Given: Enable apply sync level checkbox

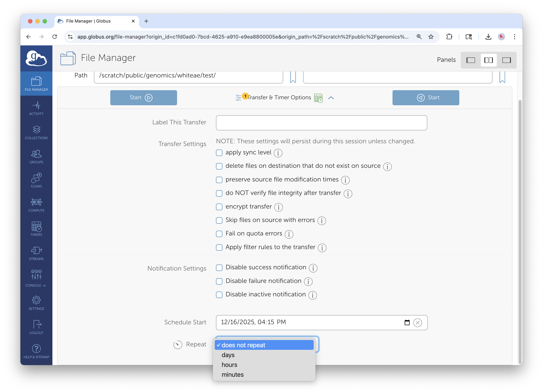Looking at the screenshot, I should coord(219,153).
